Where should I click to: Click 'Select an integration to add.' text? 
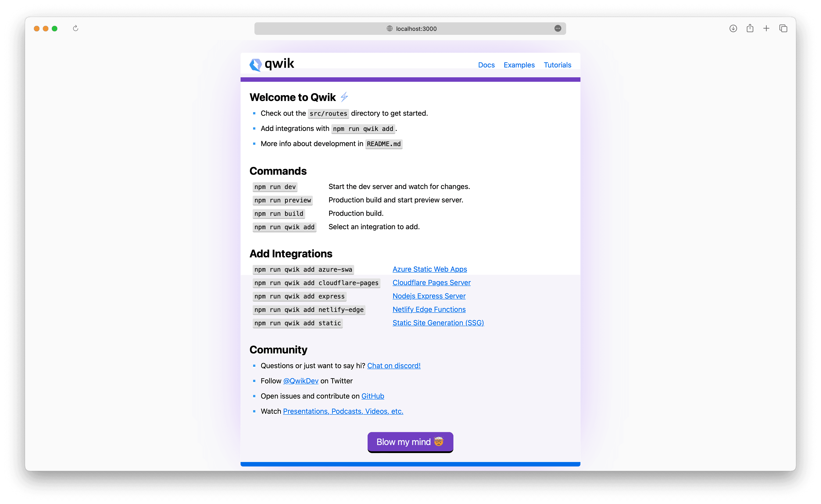point(374,227)
